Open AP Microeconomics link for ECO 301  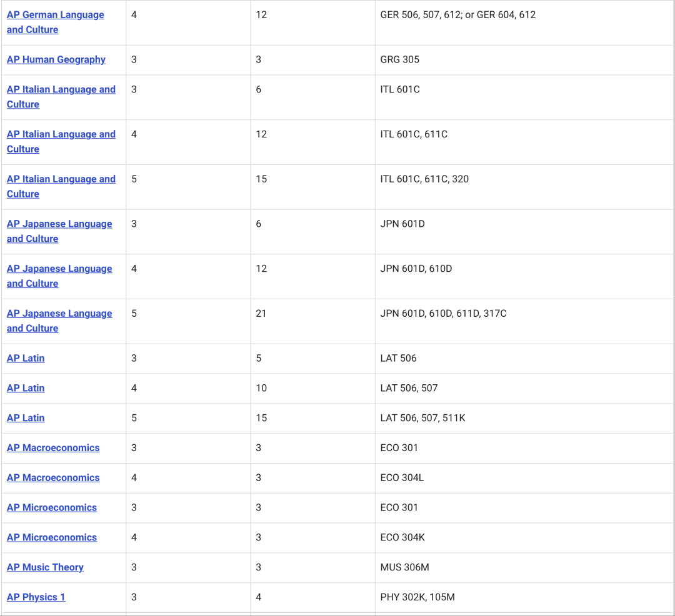point(52,508)
